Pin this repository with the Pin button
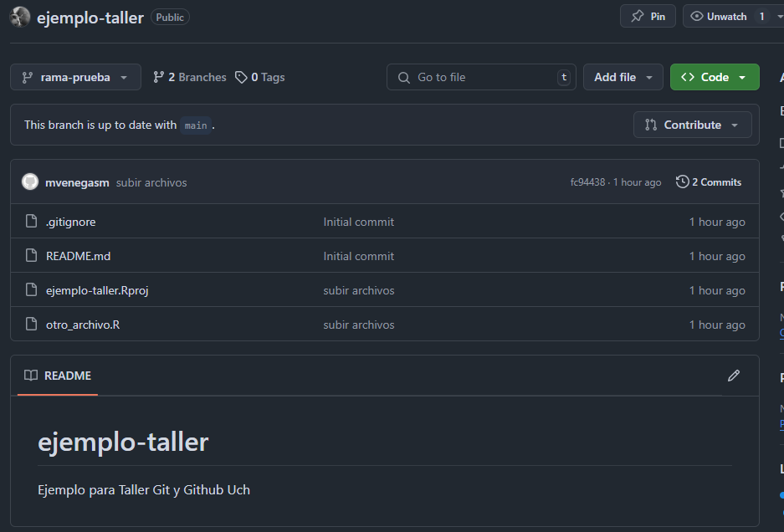 coord(648,17)
